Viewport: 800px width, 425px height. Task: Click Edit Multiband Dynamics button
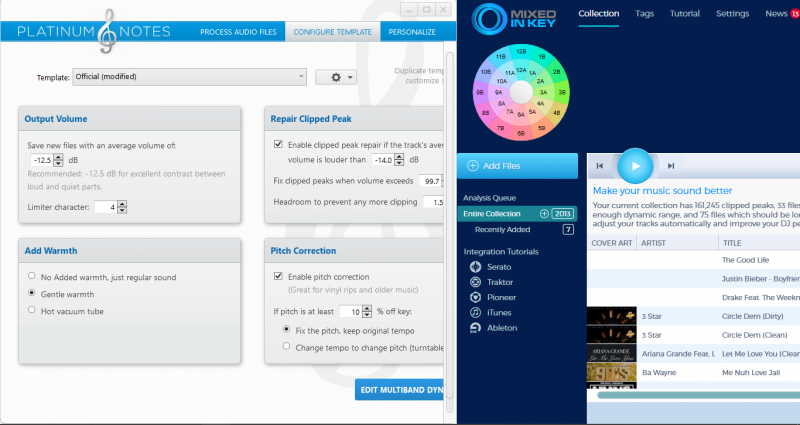pos(399,390)
